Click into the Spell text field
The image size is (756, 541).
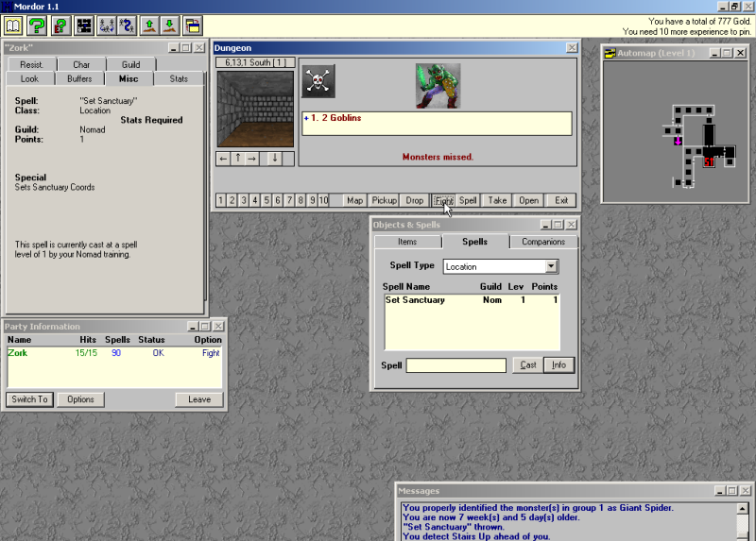pyautogui.click(x=455, y=365)
